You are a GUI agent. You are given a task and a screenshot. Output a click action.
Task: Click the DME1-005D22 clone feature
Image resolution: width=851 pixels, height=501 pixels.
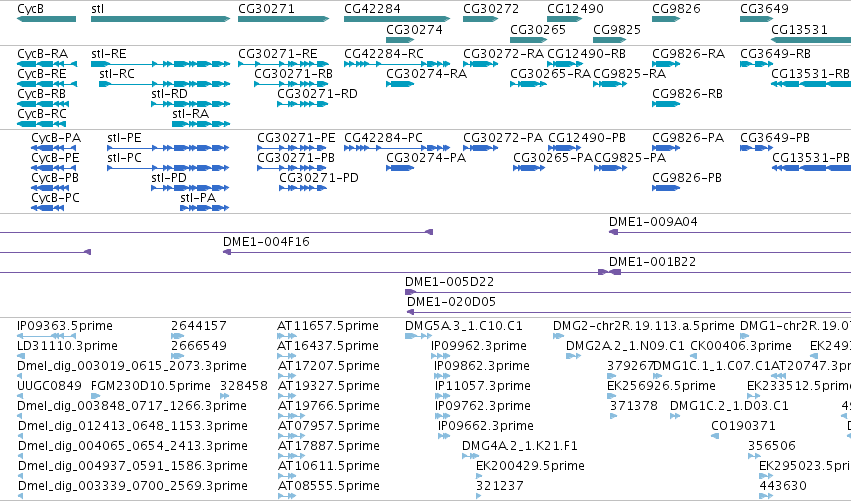[x=628, y=293]
